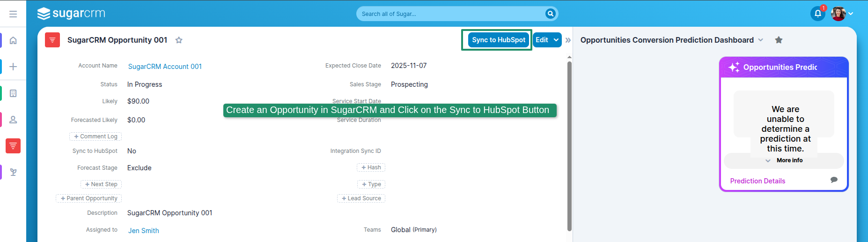Click the Description value text
The image size is (868, 242).
pyautogui.click(x=169, y=213)
